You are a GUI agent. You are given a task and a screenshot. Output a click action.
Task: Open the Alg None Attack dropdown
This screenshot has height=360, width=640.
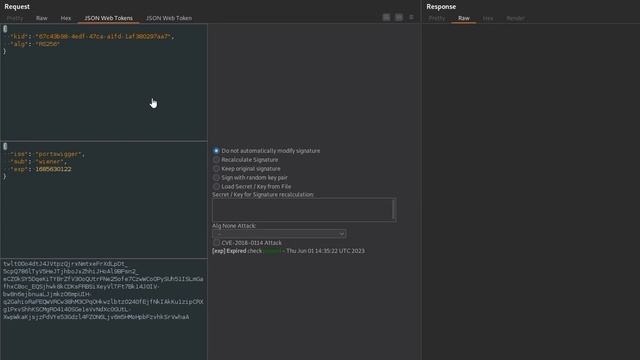pos(279,234)
